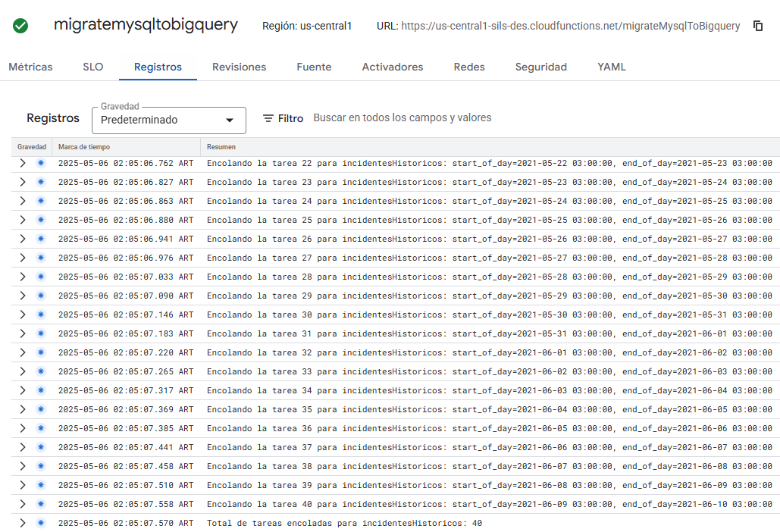Viewport: 780px width, 532px height.
Task: Click the Gravedad column header
Action: tap(31, 146)
